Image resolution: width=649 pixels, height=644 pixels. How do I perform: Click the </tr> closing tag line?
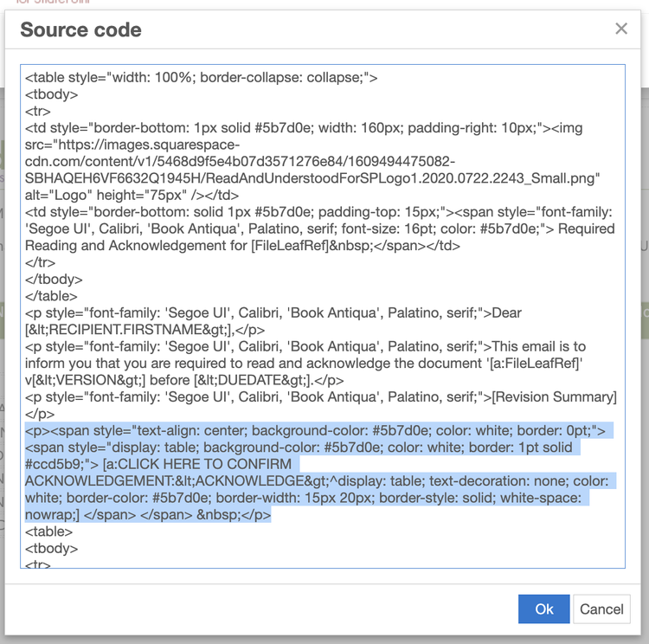[40, 262]
